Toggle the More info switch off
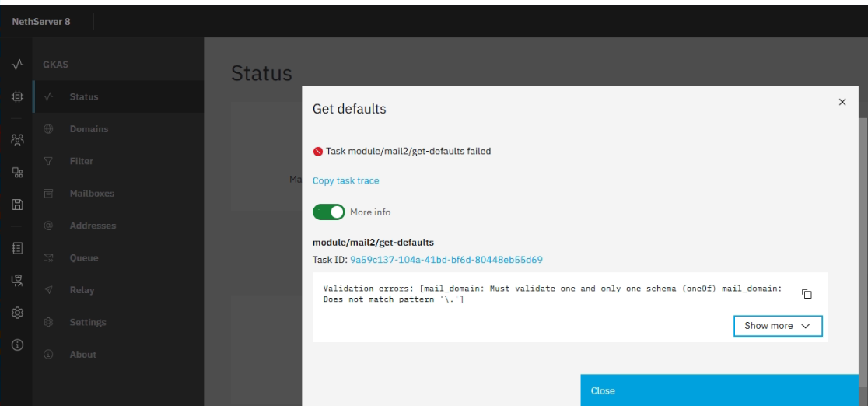 pyautogui.click(x=329, y=212)
